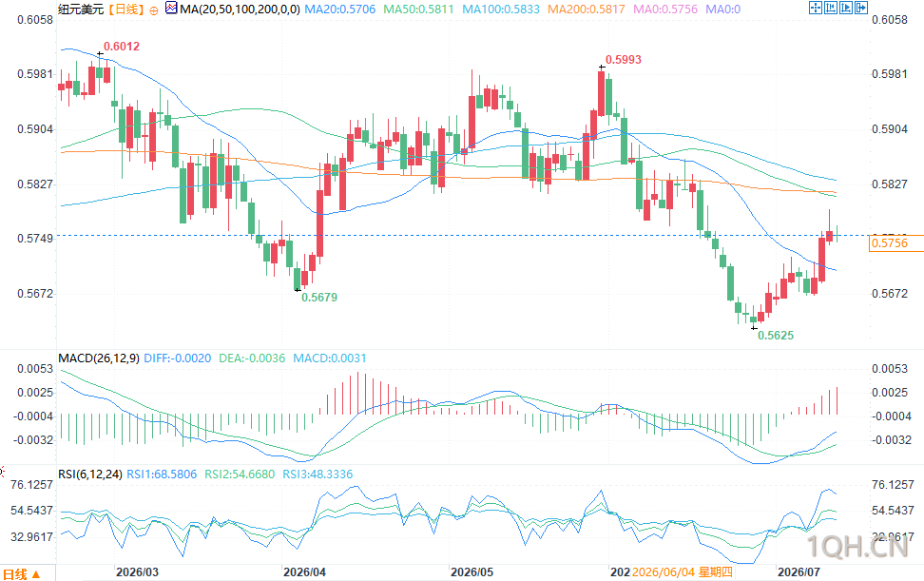Click the 0.5827 label on right price axis
This screenshot has width=924, height=581.
(x=890, y=184)
